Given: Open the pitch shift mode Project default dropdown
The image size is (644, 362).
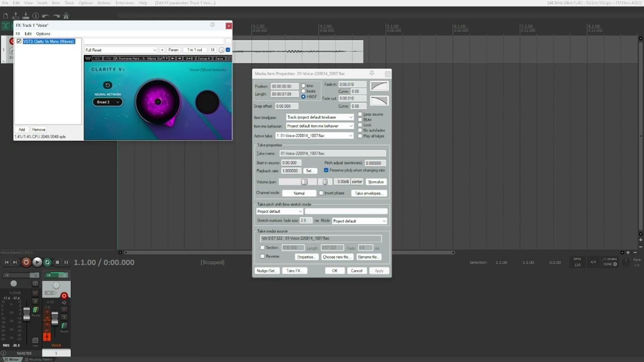Looking at the screenshot, I should point(279,211).
